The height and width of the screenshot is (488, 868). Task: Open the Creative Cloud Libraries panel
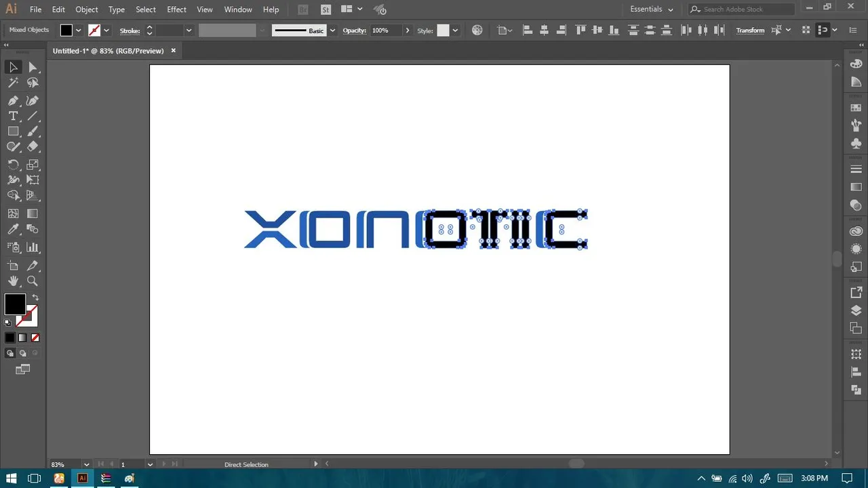(x=856, y=231)
